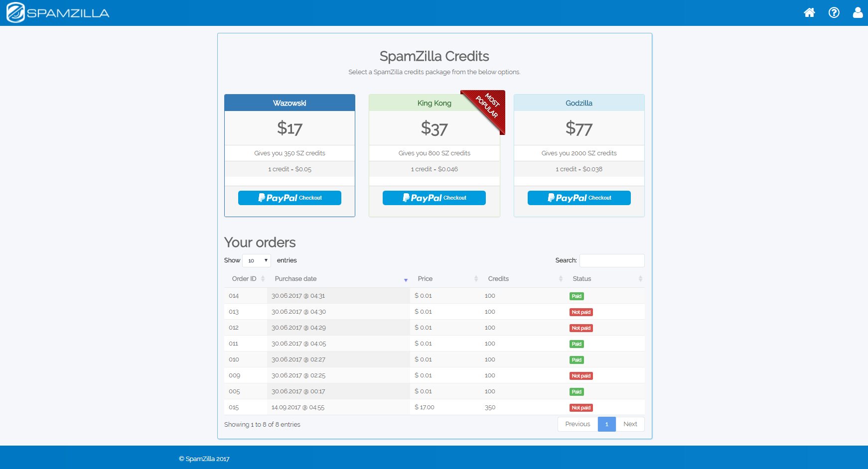Click 'Showing 1 to 8 of 8 entries'
868x469 pixels.
pos(262,425)
